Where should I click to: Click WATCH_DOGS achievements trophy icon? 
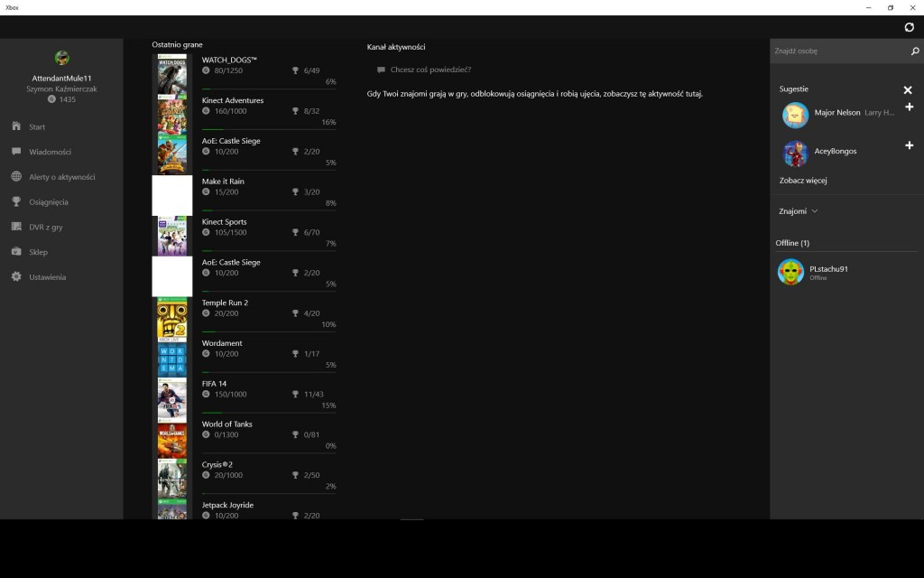coord(295,70)
